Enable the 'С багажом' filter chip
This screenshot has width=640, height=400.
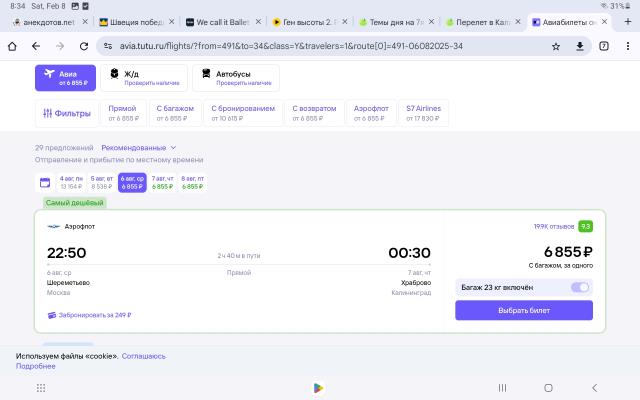pyautogui.click(x=174, y=113)
